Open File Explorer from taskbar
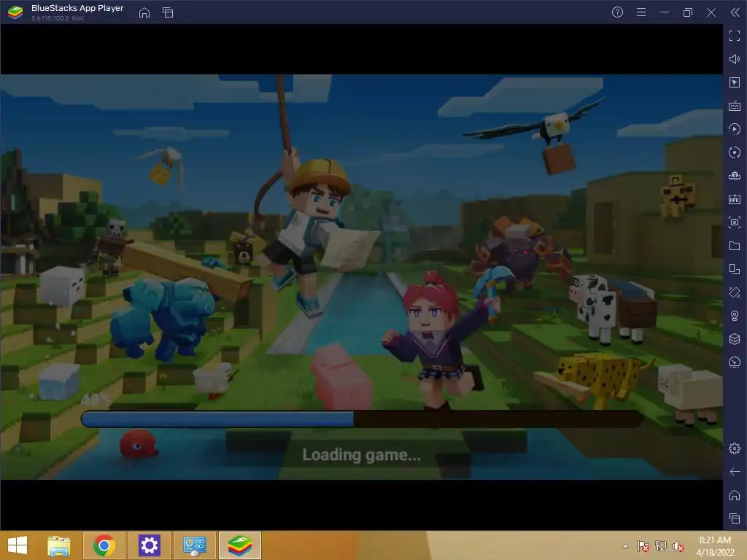Screen dimensions: 747x560 (x=59, y=545)
